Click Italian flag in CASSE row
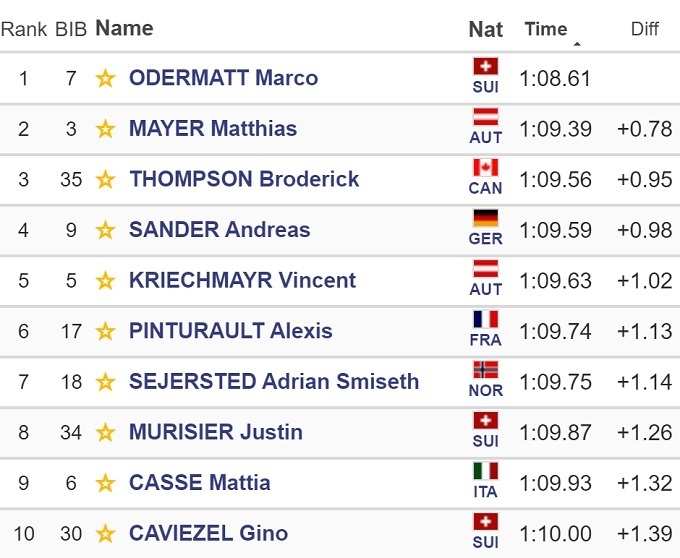The image size is (680, 558). [x=486, y=471]
